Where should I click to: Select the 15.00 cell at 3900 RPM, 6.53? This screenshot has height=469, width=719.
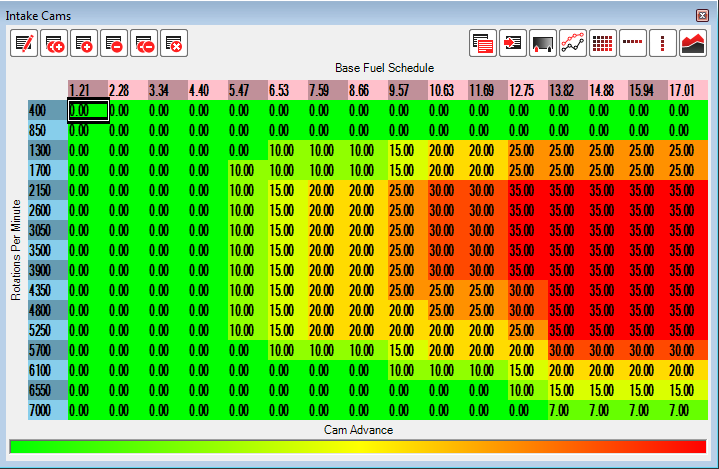pyautogui.click(x=288, y=270)
